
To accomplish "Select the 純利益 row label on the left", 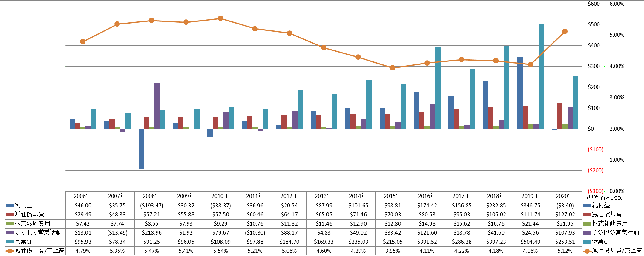I will point(24,205).
